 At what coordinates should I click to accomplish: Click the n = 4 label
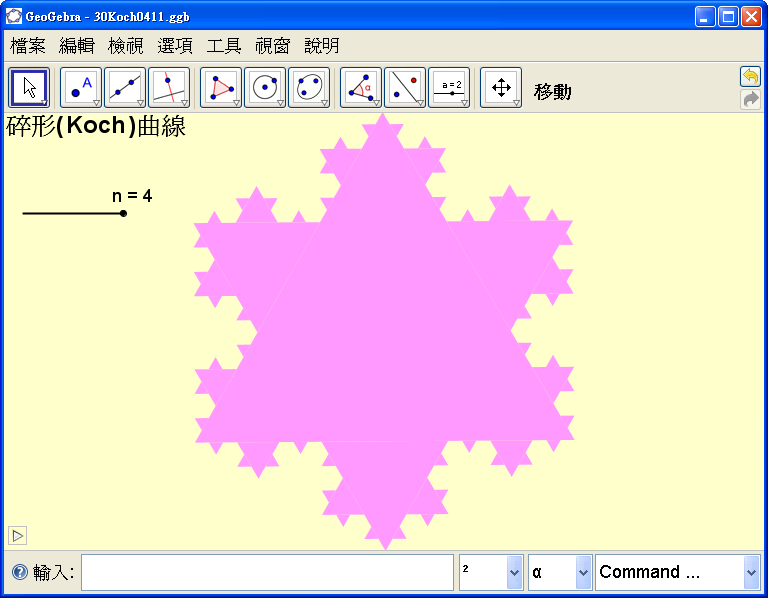(132, 196)
